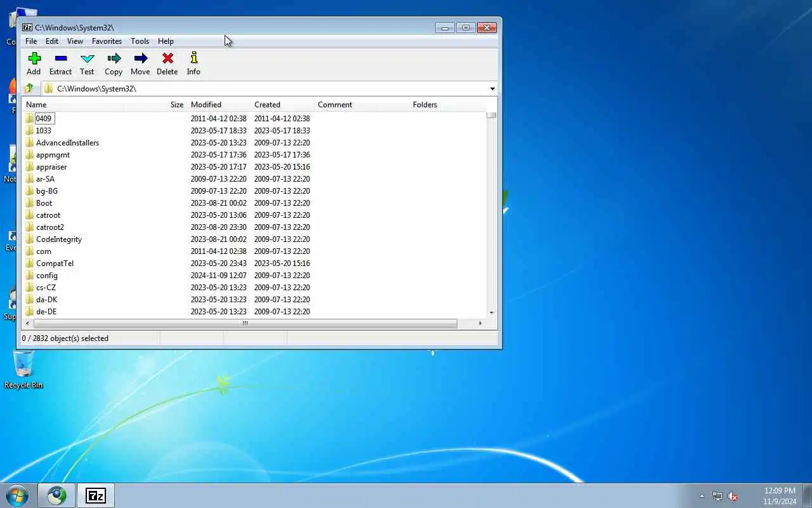Screen dimensions: 812x508
Task: Open the browser icon in taskbar
Action: point(56,495)
